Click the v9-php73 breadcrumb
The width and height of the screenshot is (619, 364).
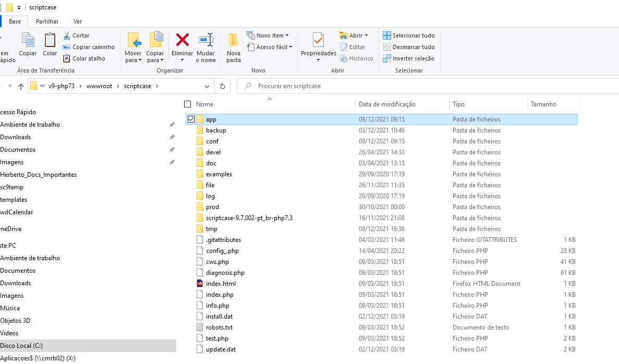[x=61, y=86]
